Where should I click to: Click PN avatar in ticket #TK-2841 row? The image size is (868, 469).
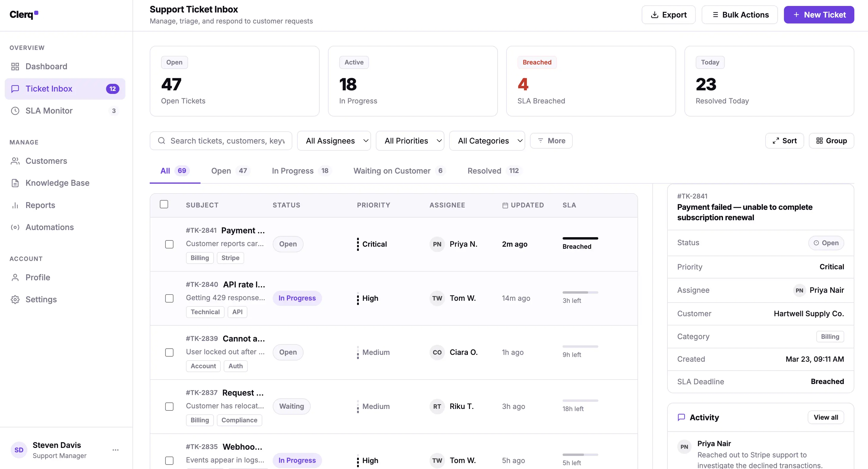point(437,244)
